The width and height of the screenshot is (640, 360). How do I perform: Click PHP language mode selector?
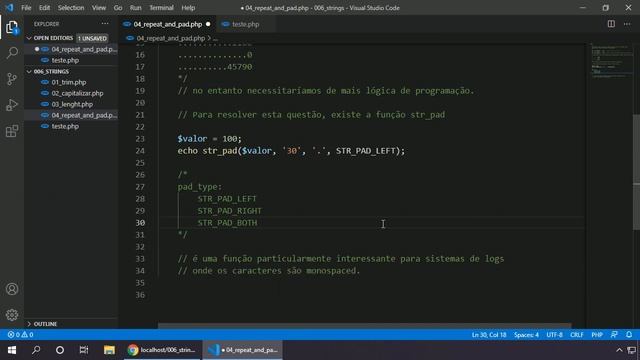tap(597, 335)
